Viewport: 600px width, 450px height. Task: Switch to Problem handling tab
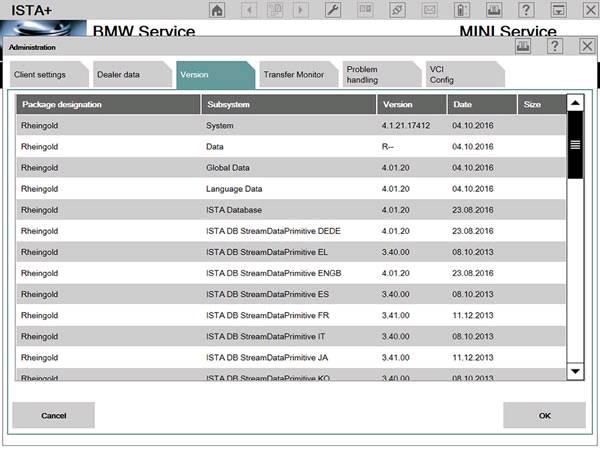coord(382,75)
